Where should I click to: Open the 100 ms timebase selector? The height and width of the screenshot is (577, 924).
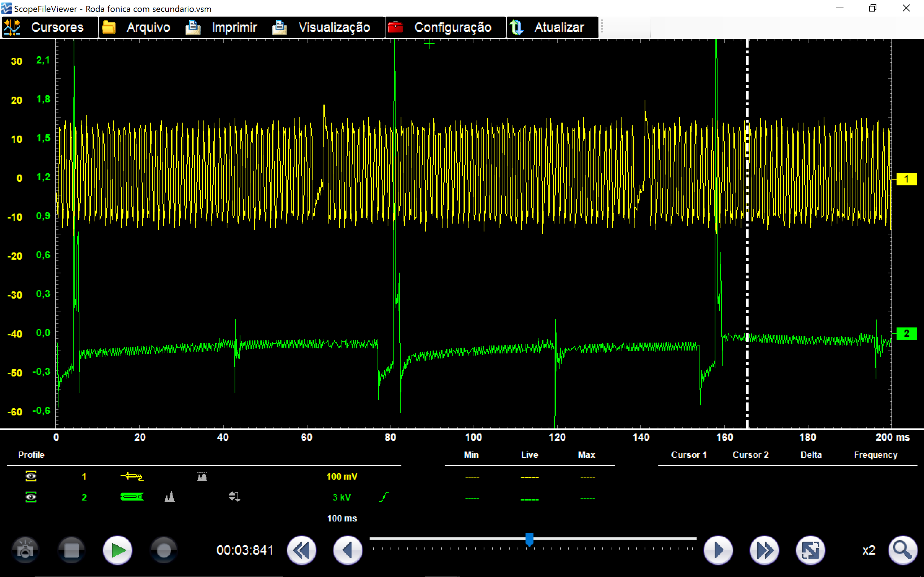342,518
